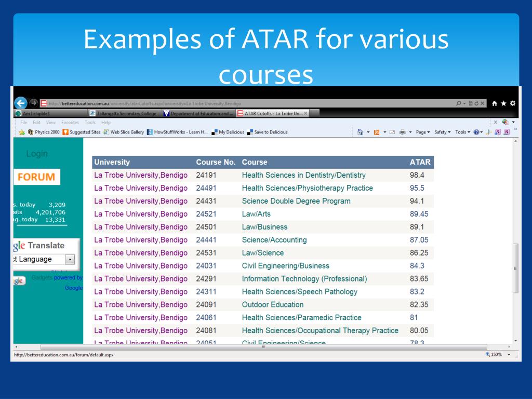Open the Outdoor Education course link
532x399 pixels.
click(x=273, y=304)
